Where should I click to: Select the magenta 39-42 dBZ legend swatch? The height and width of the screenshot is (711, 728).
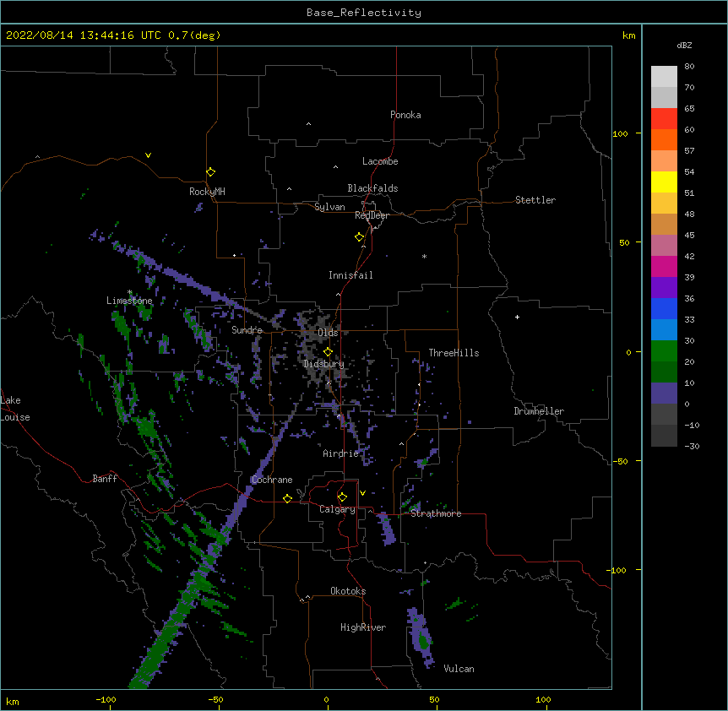[x=664, y=266]
